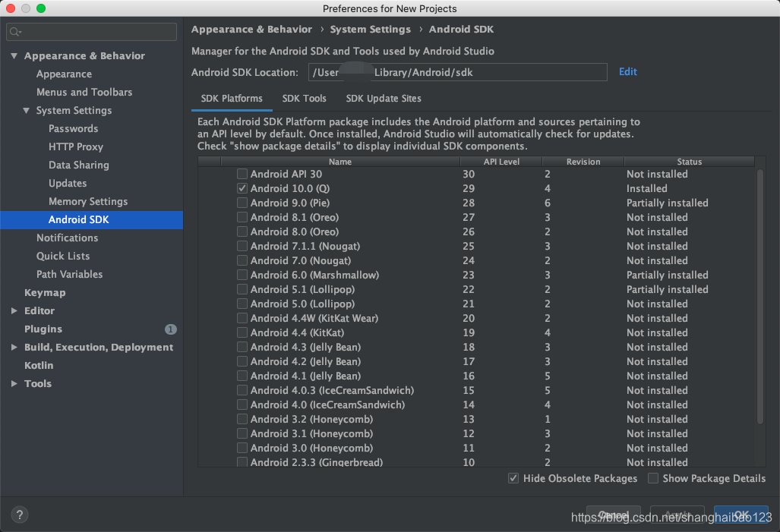This screenshot has height=532, width=780.
Task: Switch to the SDK Platforms tab
Action: coord(232,99)
